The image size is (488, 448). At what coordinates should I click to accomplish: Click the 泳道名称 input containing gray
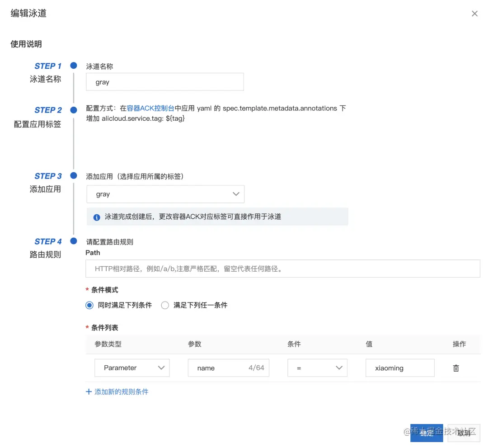164,82
